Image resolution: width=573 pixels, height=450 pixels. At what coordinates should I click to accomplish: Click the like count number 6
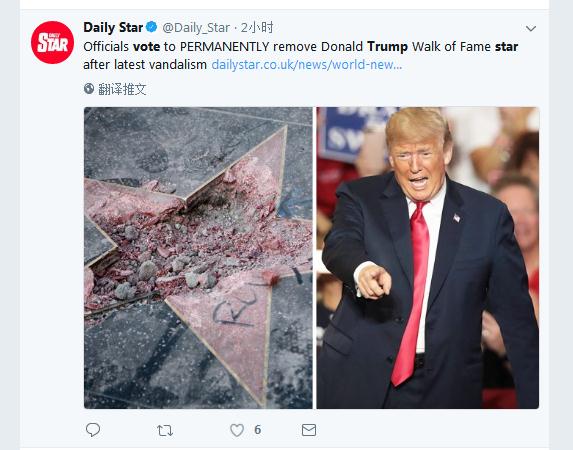click(x=257, y=430)
